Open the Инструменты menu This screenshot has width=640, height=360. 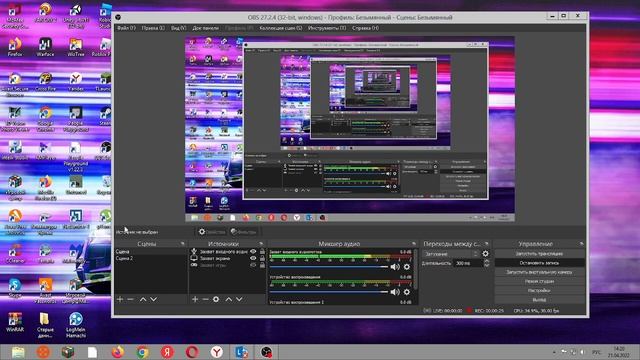(x=327, y=28)
